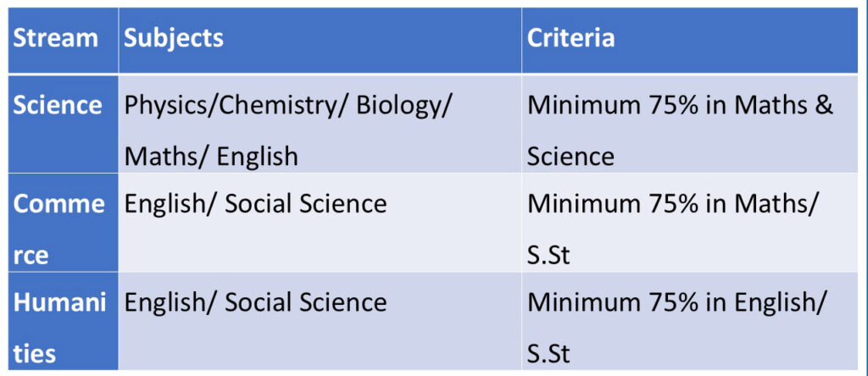The width and height of the screenshot is (868, 376).
Task: Click "Minimum 75% in Maths &" criteria text
Action: (x=681, y=107)
